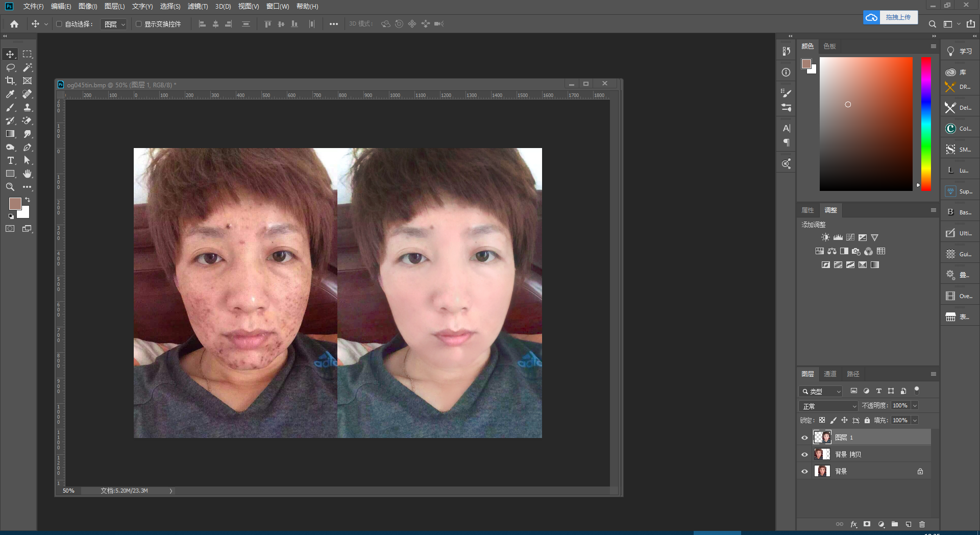Click the Home icon in options bar

tap(14, 24)
